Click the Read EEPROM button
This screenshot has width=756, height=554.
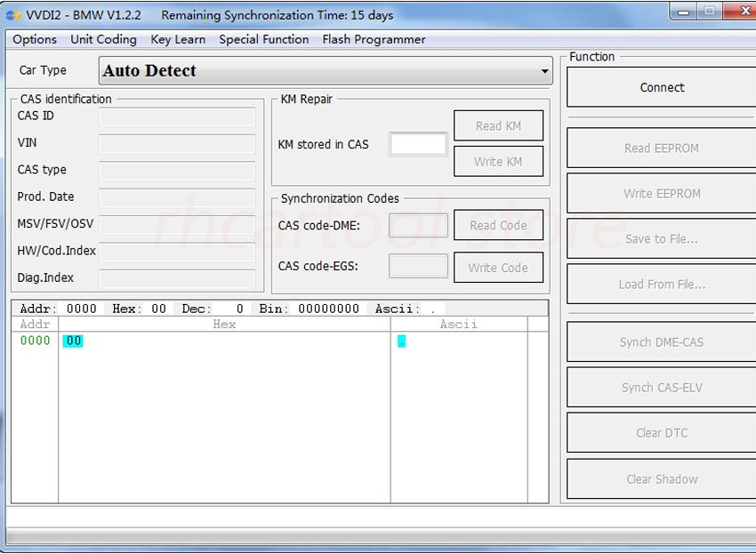tap(662, 148)
